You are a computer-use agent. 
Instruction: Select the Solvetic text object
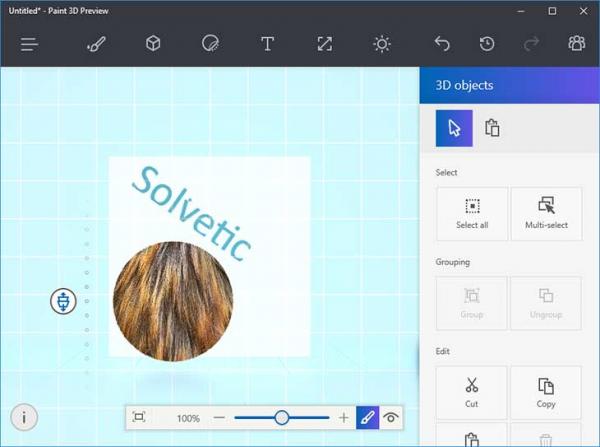click(x=191, y=214)
